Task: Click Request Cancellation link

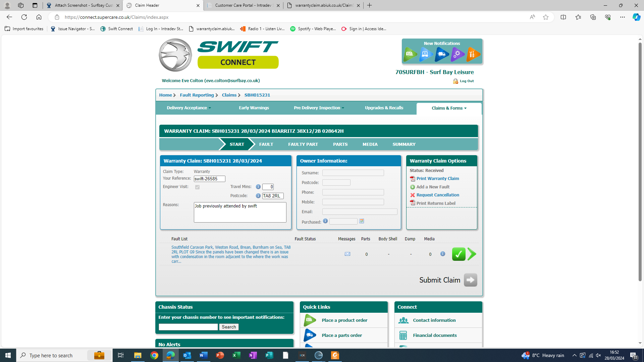Action: pos(437,195)
